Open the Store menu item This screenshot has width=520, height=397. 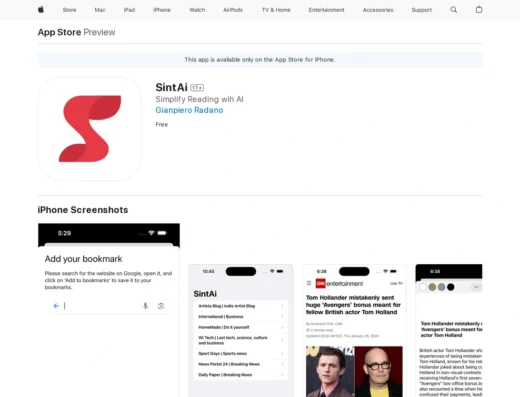69,10
